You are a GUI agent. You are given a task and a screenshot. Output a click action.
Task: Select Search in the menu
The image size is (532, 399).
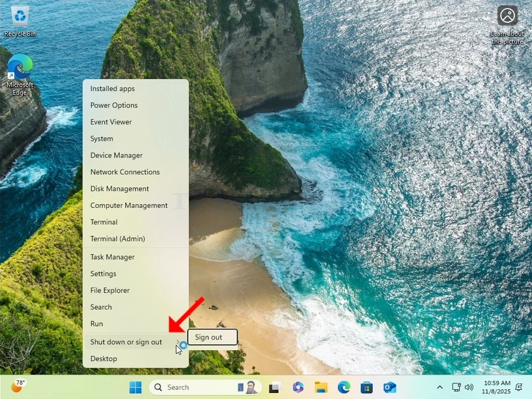[x=135, y=307]
